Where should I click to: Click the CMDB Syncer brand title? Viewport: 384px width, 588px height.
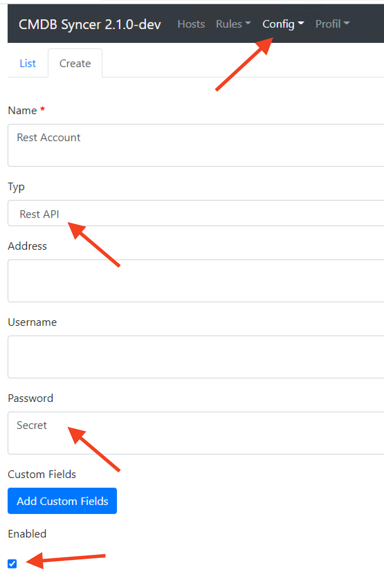[90, 24]
